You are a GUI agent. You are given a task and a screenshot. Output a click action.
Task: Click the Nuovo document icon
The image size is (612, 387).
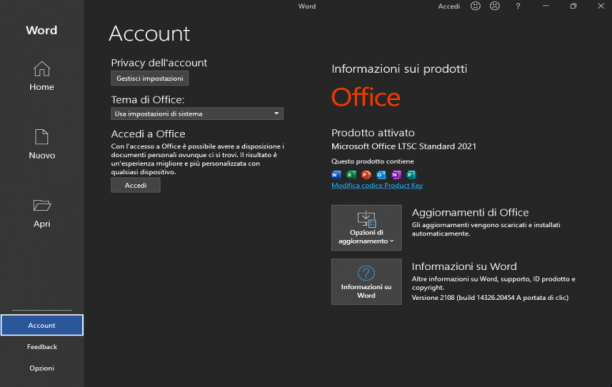[41, 137]
